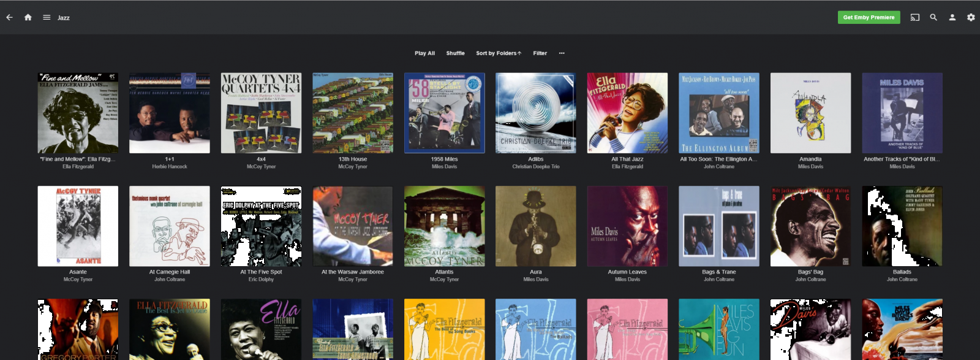
Task: Click the Jazz library title
Action: pyautogui.click(x=64, y=18)
